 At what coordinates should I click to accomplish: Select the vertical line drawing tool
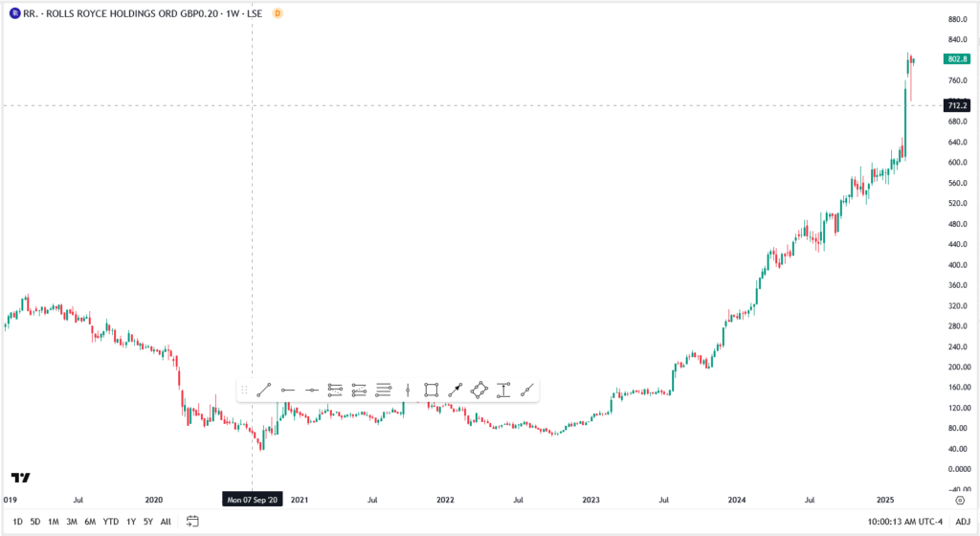[408, 390]
